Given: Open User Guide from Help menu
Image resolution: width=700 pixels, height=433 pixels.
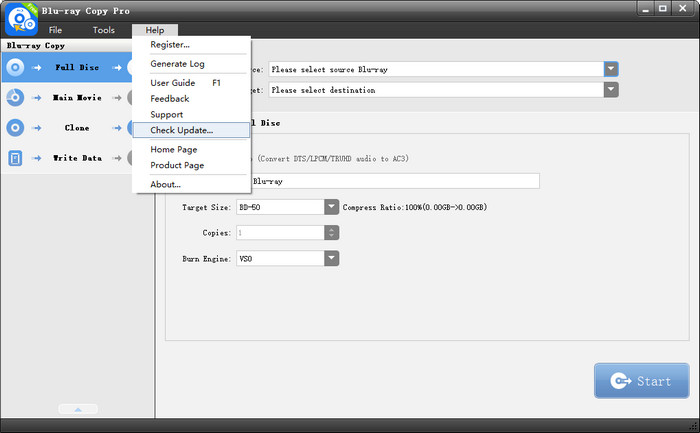Looking at the screenshot, I should coord(173,83).
